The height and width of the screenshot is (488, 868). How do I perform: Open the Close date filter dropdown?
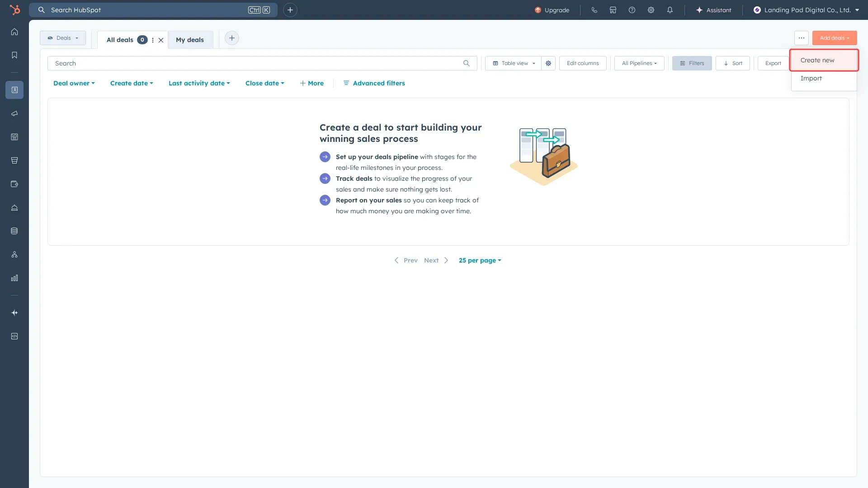tap(264, 83)
